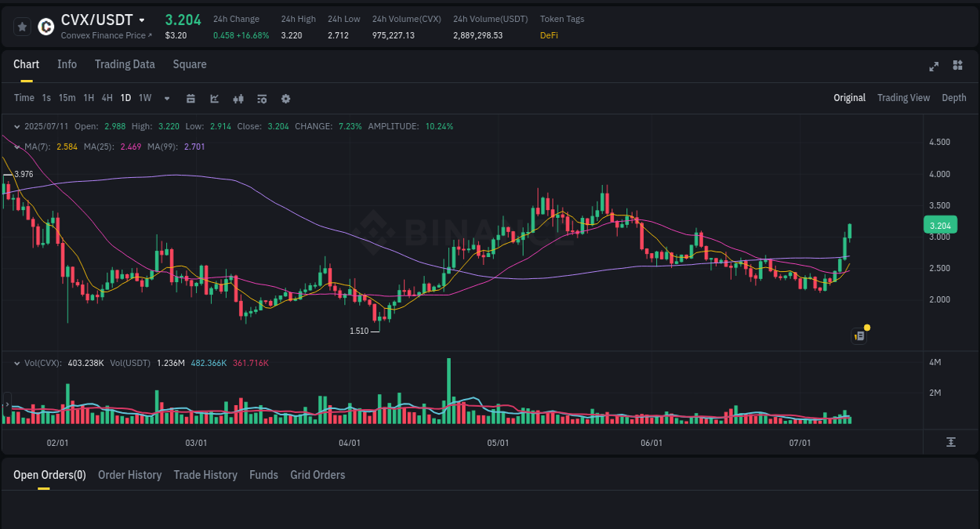Click the volume panel maximize icon
The image size is (980, 529).
[x=951, y=442]
